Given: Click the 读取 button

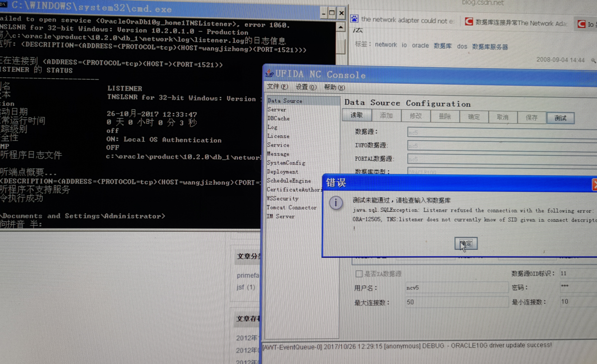Looking at the screenshot, I should point(357,115).
